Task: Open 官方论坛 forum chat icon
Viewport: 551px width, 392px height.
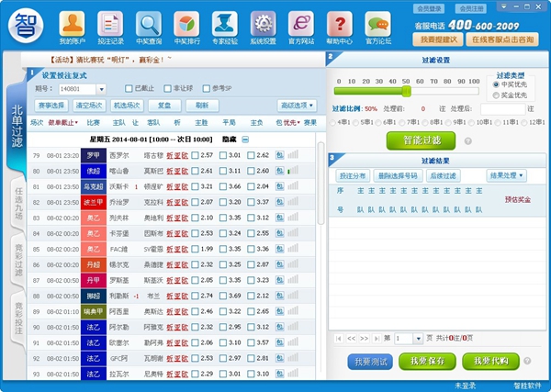Action: 377,24
